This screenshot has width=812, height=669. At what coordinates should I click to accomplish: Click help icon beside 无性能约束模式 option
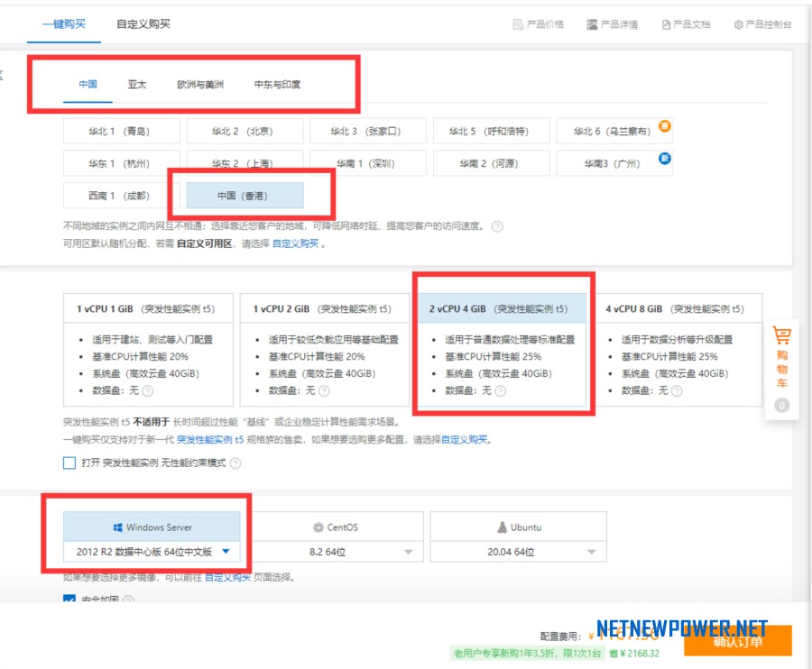pos(235,463)
